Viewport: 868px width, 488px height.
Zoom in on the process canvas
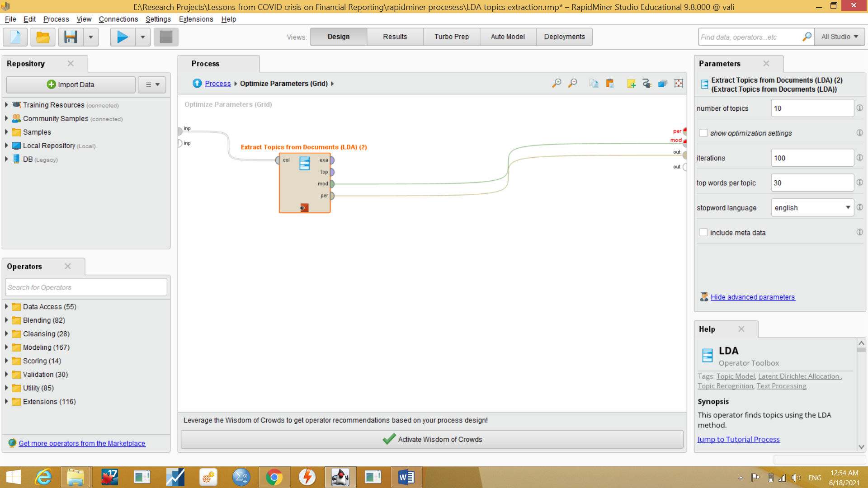tap(557, 83)
